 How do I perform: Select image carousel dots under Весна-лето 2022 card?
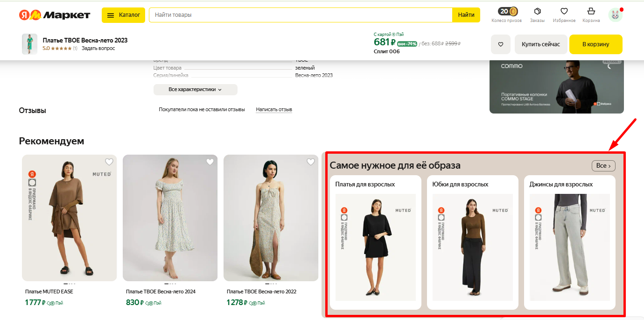[x=271, y=284]
